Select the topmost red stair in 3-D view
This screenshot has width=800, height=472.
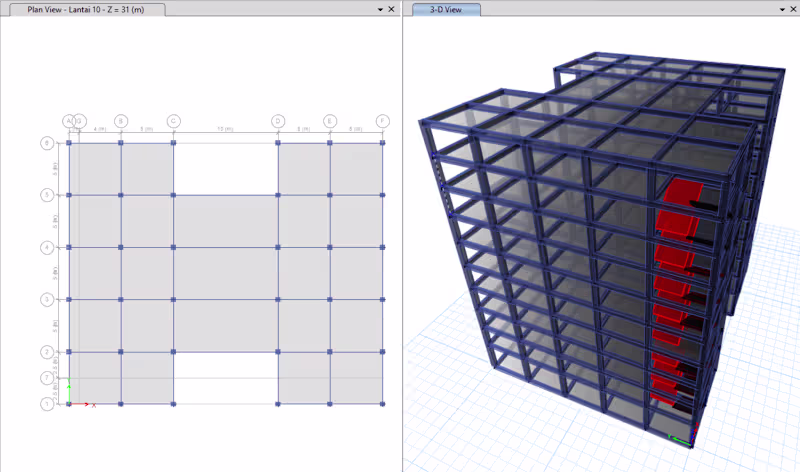point(682,191)
